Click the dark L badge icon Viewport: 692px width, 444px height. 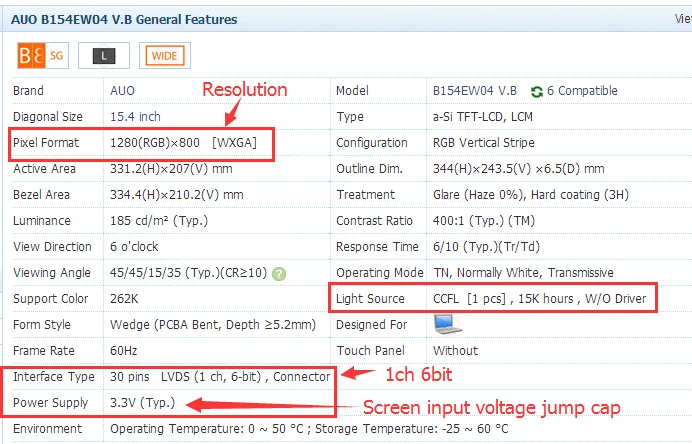tap(104, 56)
